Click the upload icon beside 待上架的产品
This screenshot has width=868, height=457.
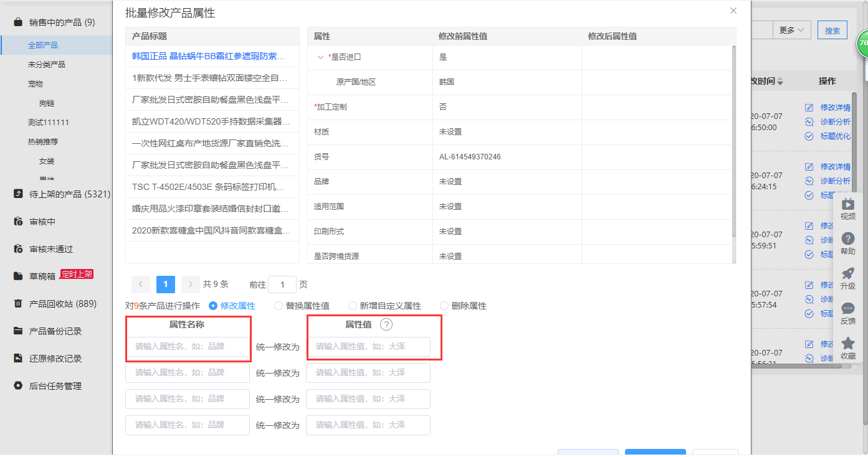pyautogui.click(x=18, y=194)
